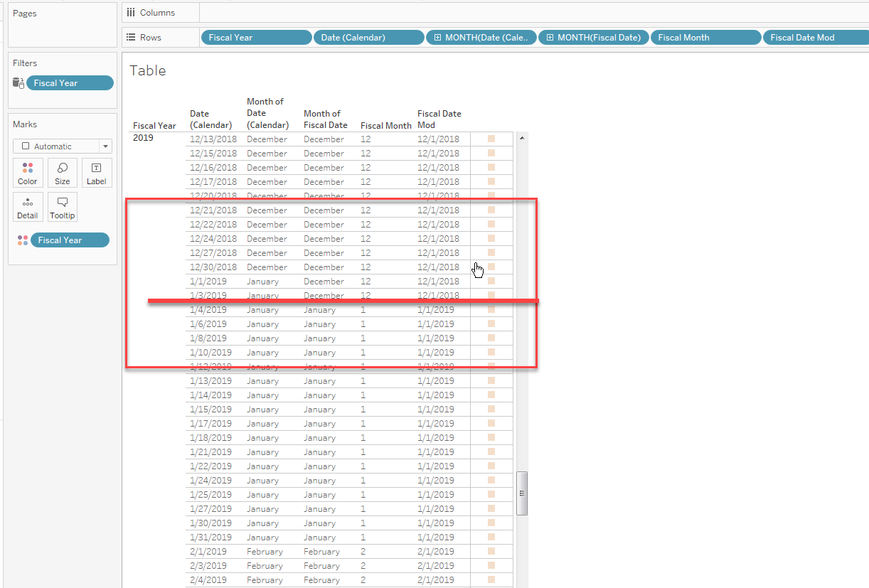Screen dimensions: 869x588
Task: Click the Pages shelf header
Action: 25,12
